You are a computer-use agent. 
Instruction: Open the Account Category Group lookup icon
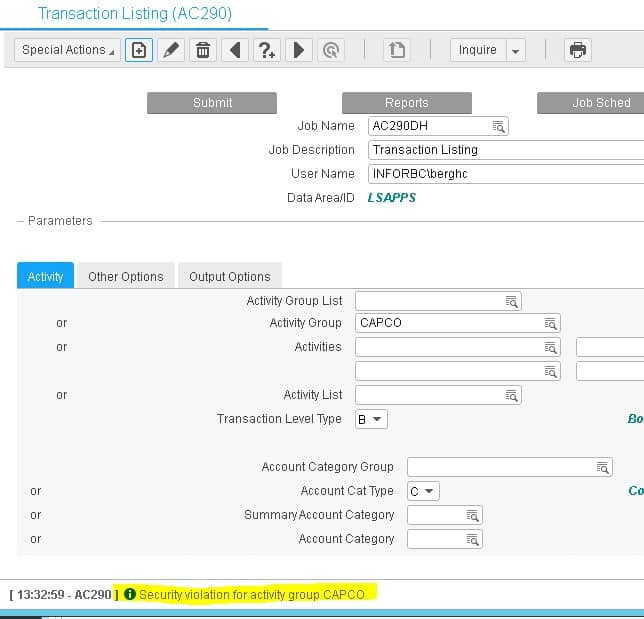603,467
